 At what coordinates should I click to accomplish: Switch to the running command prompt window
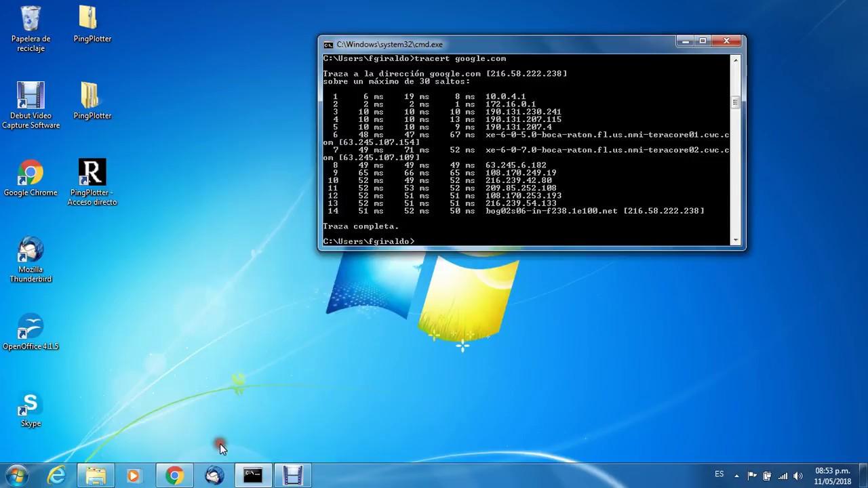pyautogui.click(x=252, y=475)
